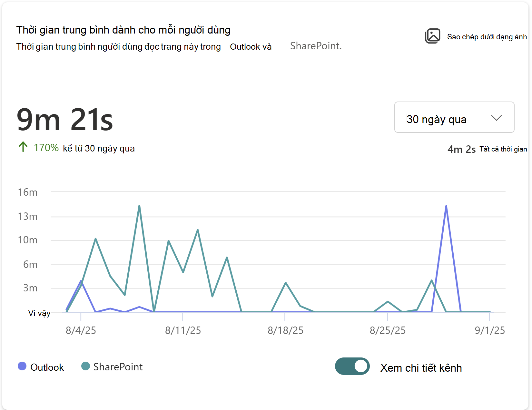Viewport: 532px width, 410px height.
Task: Click the 'Vì vậy' axis label
Action: (39, 313)
